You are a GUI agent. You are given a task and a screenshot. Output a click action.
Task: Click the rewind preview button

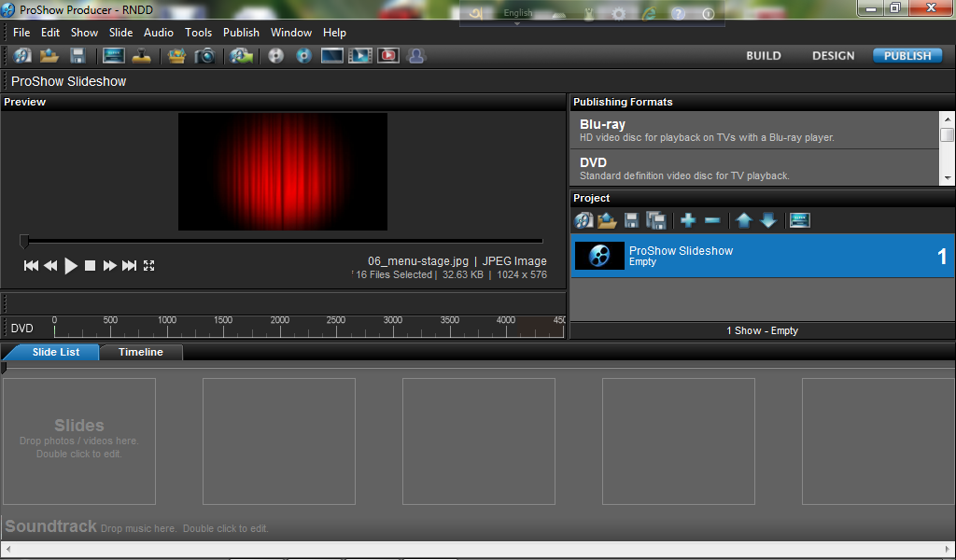(x=50, y=266)
